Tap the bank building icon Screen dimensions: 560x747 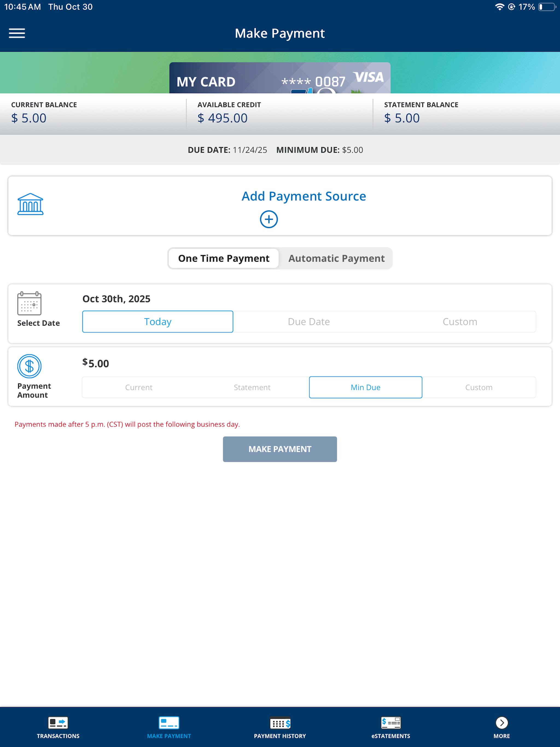click(x=30, y=204)
